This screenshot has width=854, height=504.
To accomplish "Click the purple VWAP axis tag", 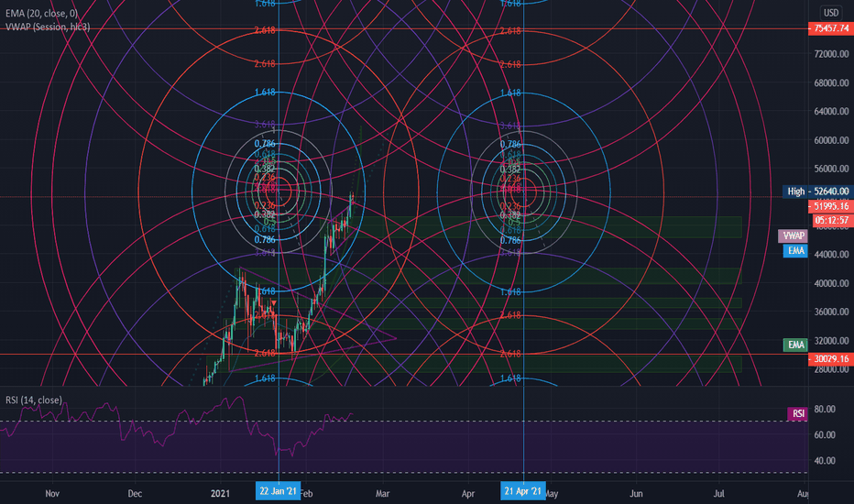I will [x=793, y=236].
